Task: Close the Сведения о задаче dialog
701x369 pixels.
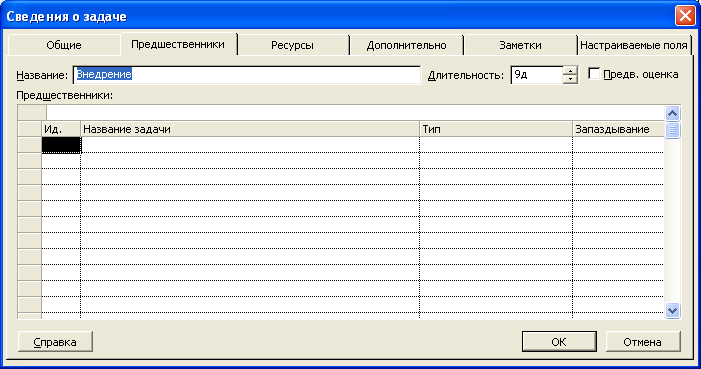Action: (x=685, y=16)
